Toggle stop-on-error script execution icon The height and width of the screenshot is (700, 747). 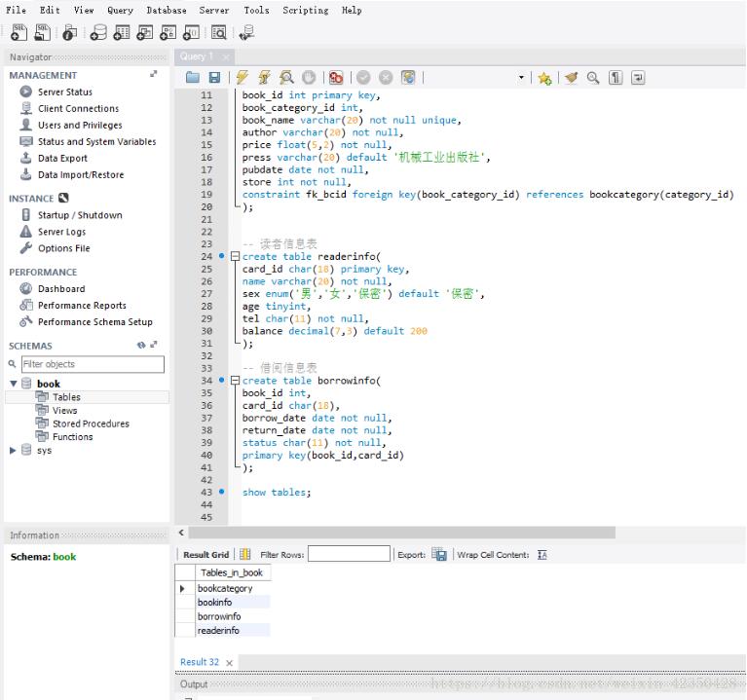pyautogui.click(x=336, y=78)
